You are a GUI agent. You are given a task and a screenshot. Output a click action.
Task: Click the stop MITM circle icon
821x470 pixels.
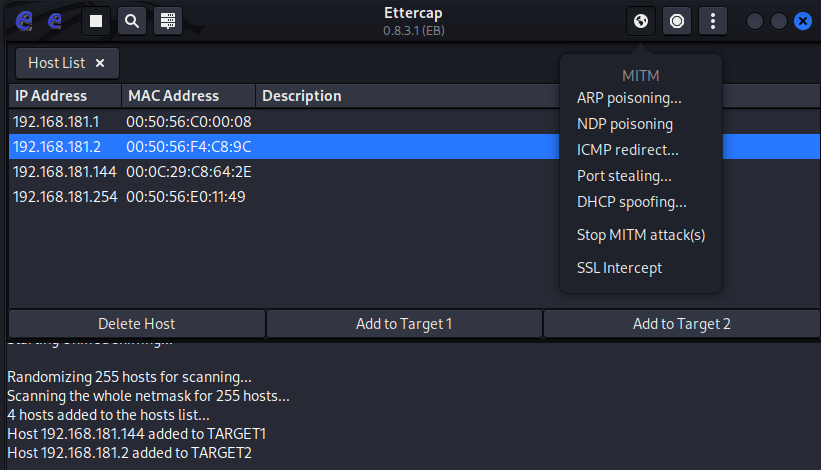[x=677, y=20]
